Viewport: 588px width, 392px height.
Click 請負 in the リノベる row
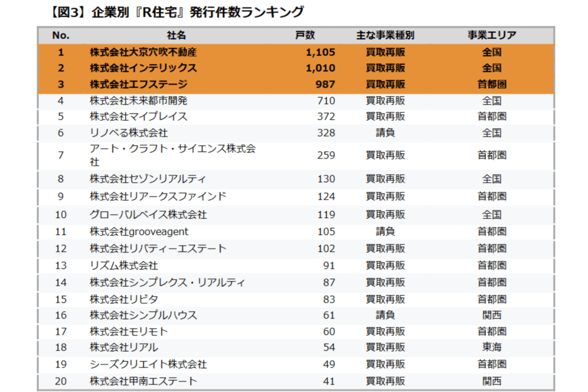pos(385,133)
